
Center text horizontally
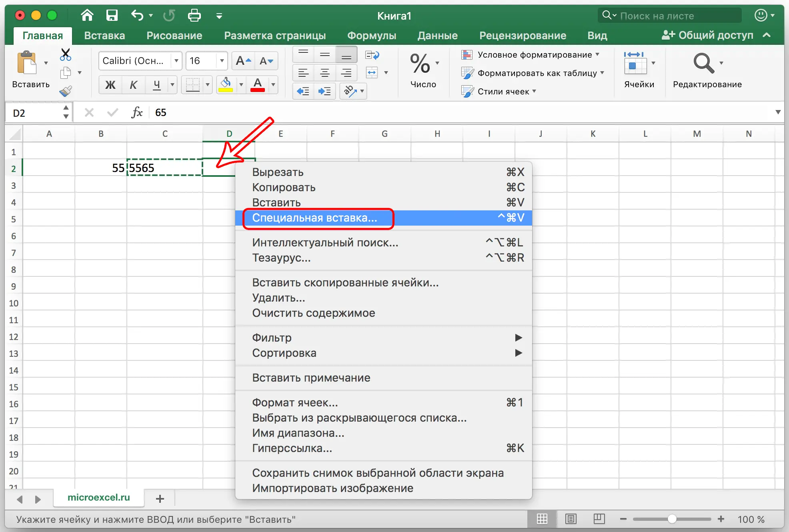(x=325, y=73)
